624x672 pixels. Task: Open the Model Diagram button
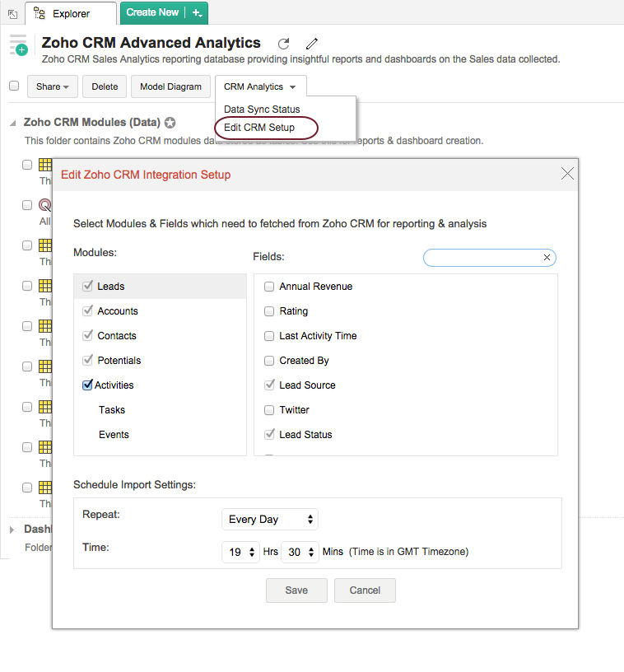170,86
